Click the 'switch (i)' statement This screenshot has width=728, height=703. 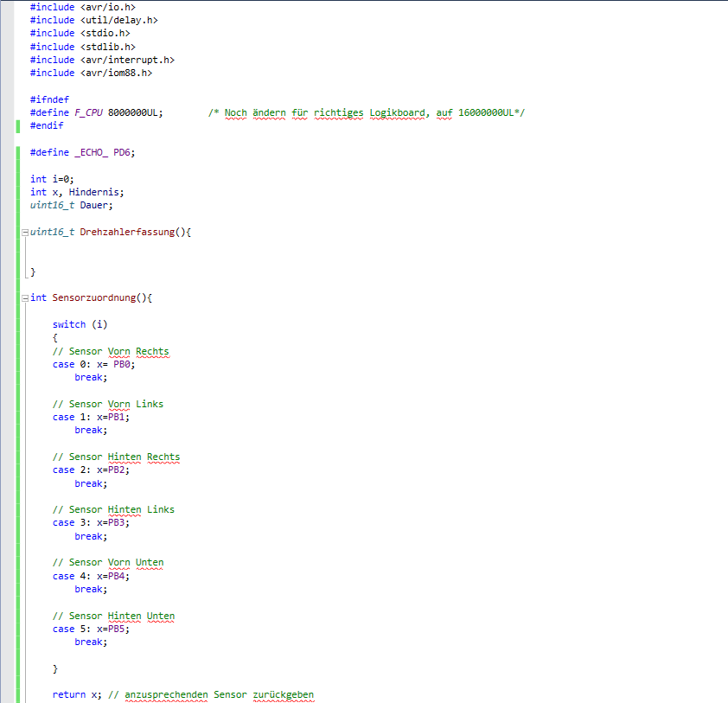[80, 324]
